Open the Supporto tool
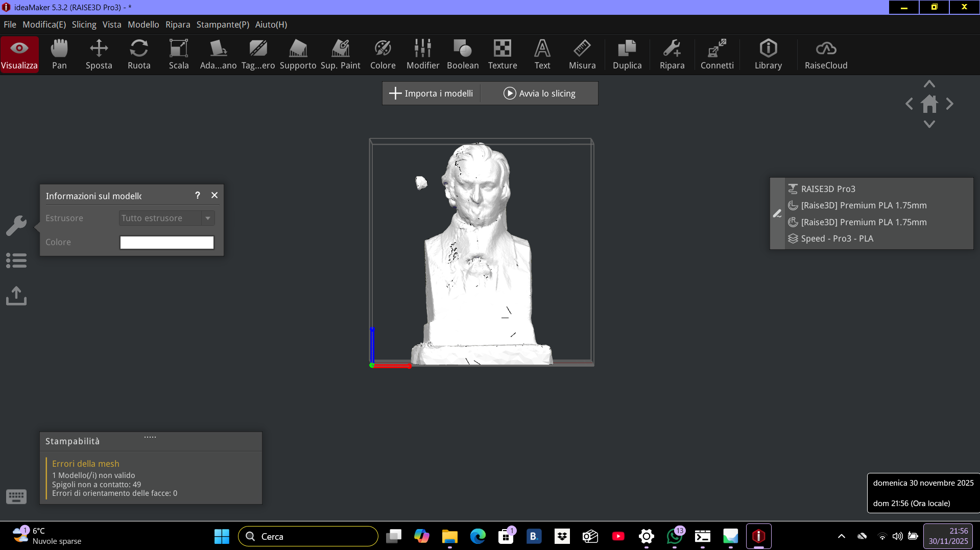Image resolution: width=980 pixels, height=550 pixels. (x=298, y=55)
